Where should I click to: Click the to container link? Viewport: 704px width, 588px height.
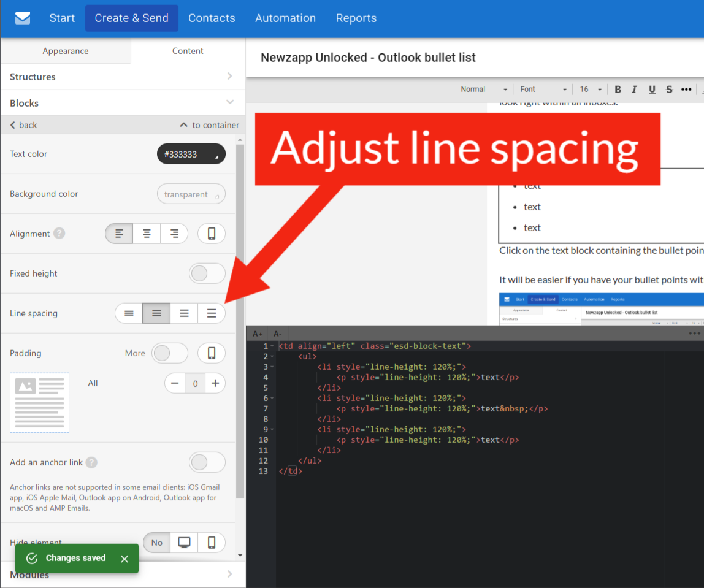209,125
